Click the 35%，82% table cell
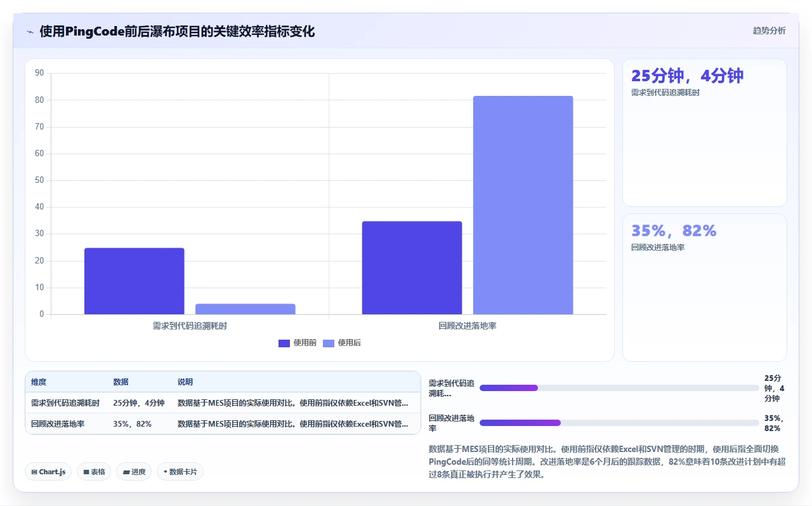The width and height of the screenshot is (812, 506). pyautogui.click(x=133, y=424)
